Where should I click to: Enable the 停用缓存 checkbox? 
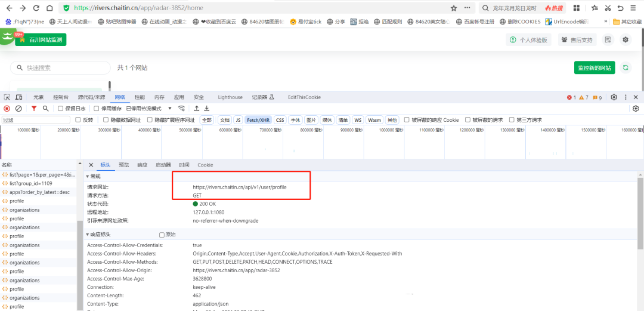click(97, 109)
